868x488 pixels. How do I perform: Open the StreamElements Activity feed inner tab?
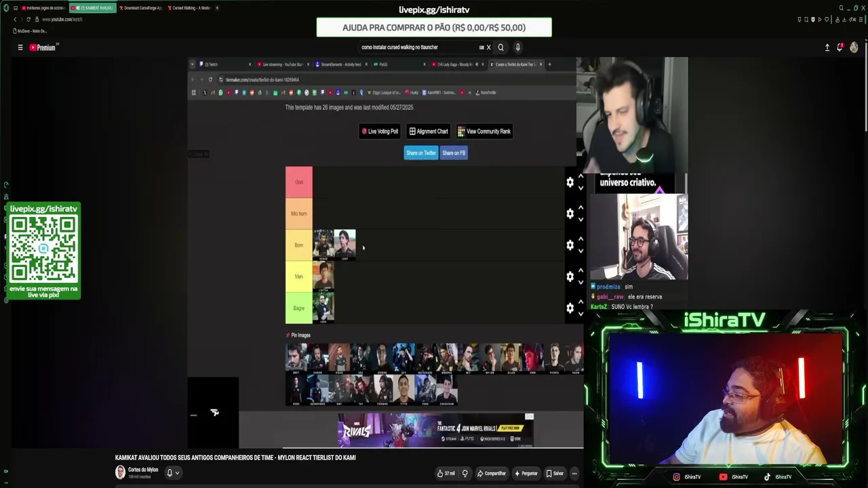[x=342, y=64]
